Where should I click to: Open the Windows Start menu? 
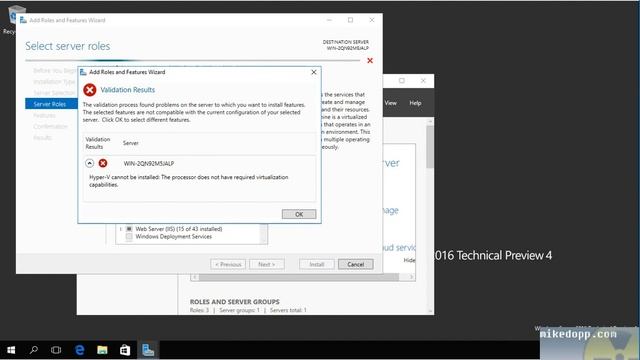11,350
